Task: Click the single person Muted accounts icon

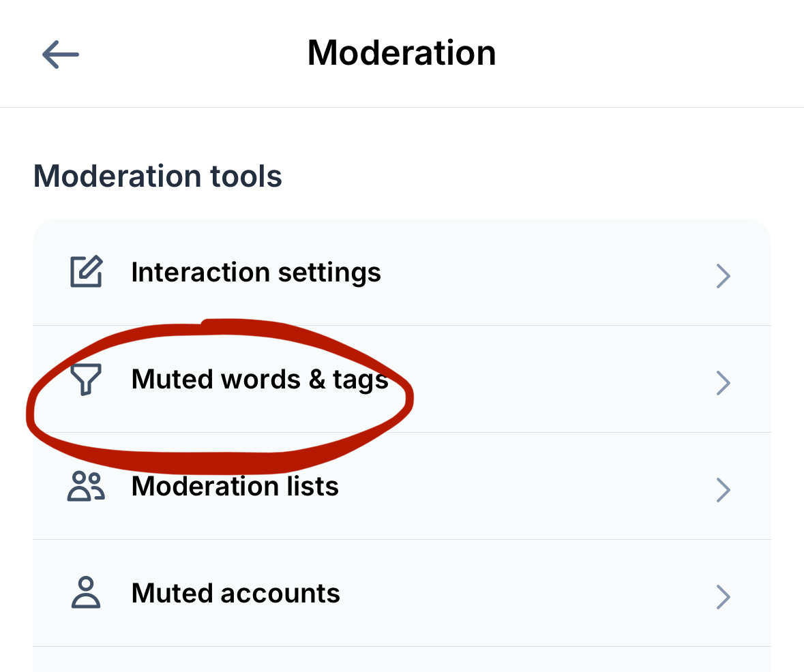Action: point(86,593)
